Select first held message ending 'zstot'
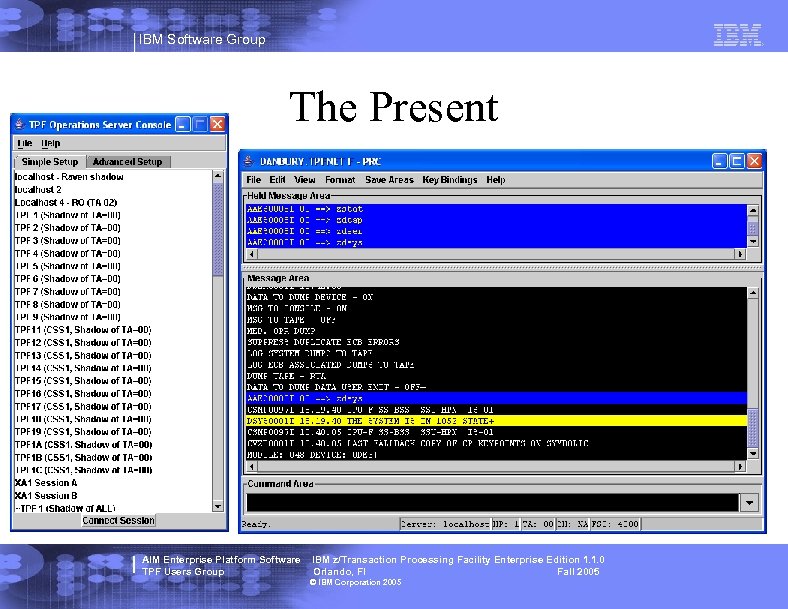 tap(496, 209)
